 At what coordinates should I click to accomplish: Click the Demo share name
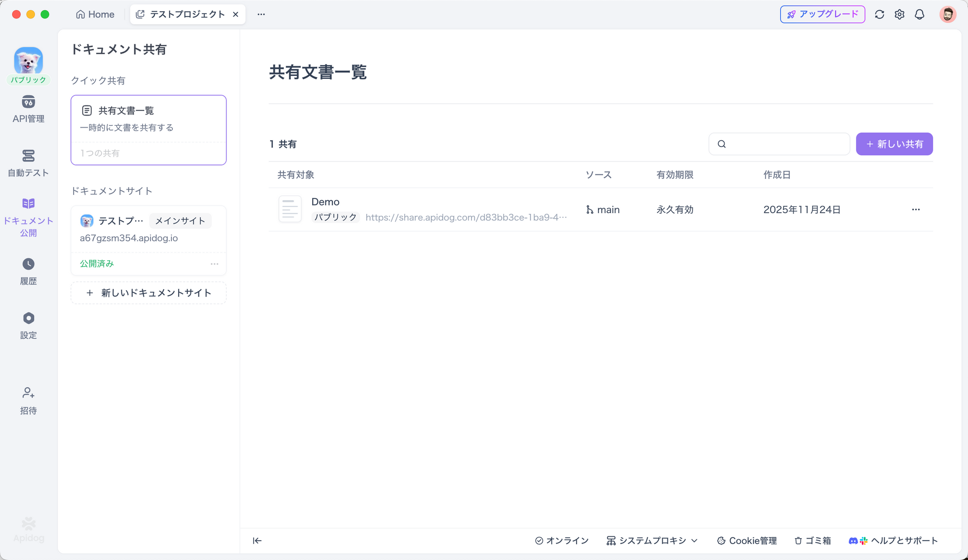point(325,202)
